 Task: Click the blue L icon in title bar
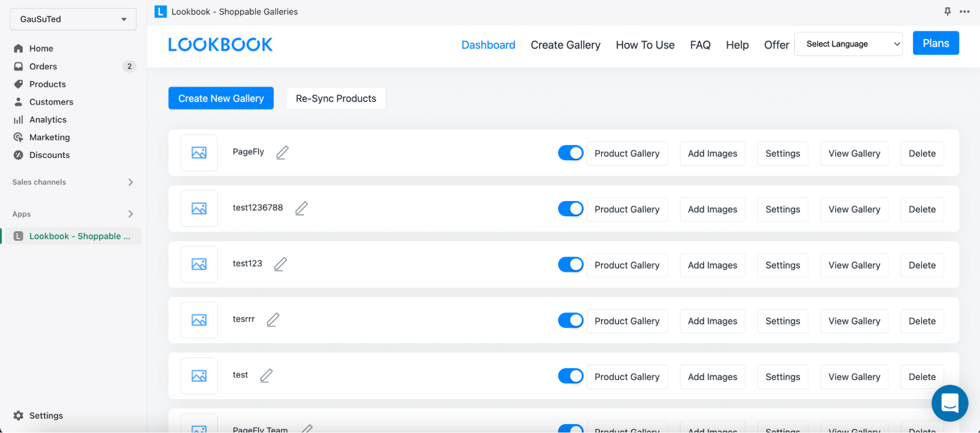coord(161,11)
